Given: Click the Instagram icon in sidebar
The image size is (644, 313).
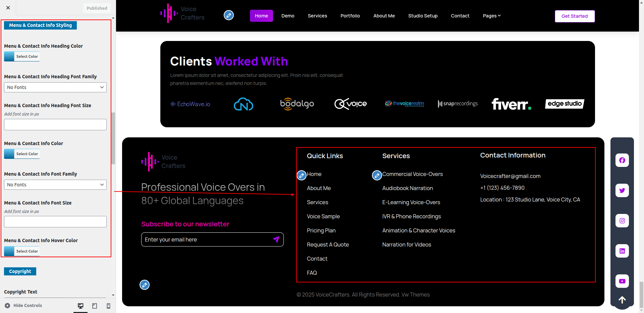Looking at the screenshot, I should tap(622, 221).
